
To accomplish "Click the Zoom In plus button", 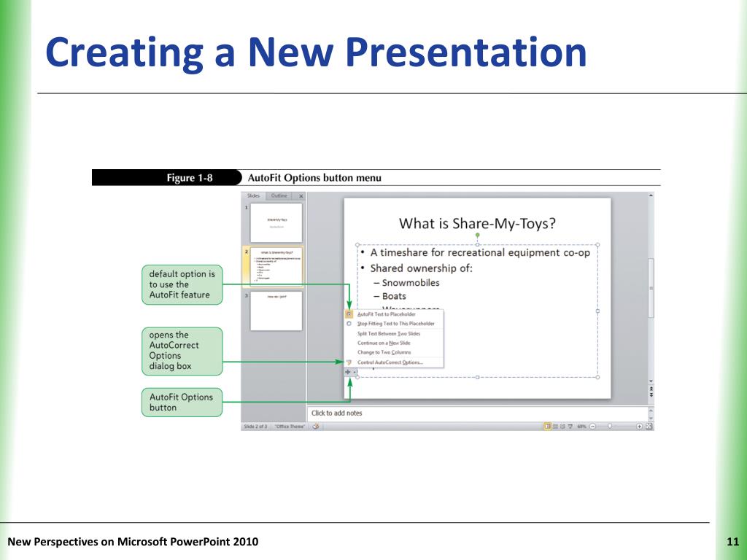I will pos(639,426).
